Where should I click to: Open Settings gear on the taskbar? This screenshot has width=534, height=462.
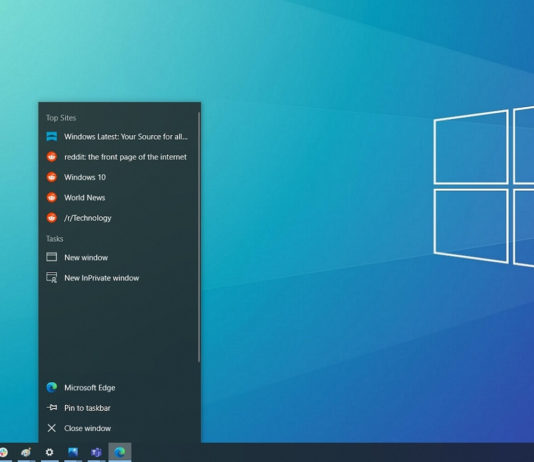coord(49,452)
